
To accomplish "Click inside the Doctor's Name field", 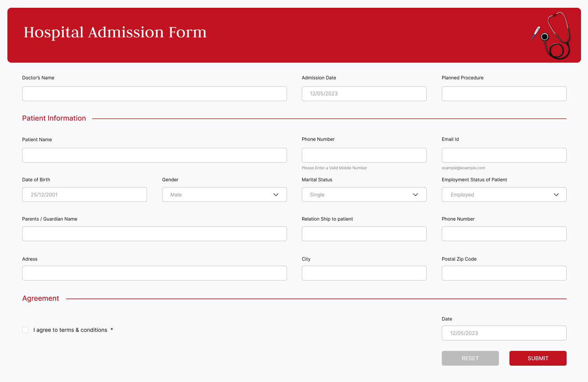I will [x=154, y=93].
